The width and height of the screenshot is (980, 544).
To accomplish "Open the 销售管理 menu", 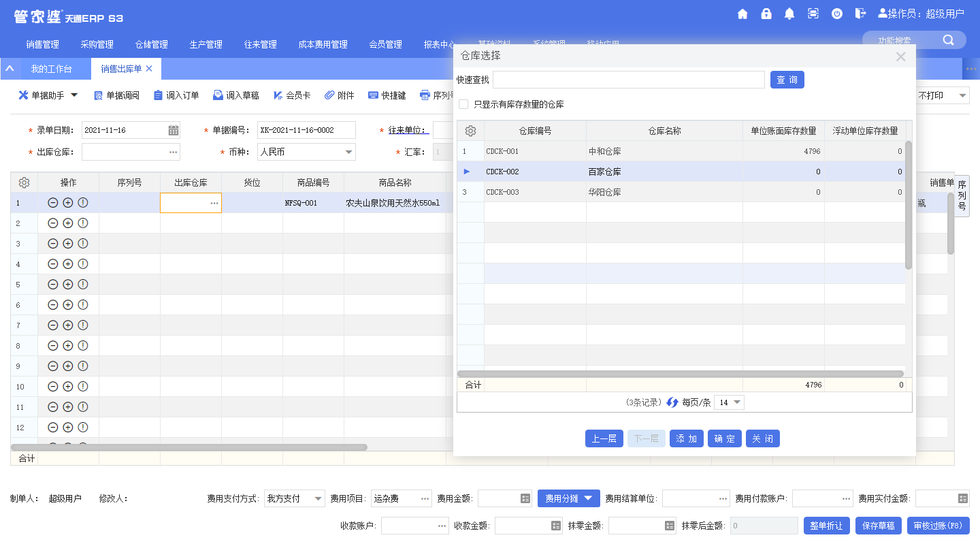I will [x=43, y=44].
